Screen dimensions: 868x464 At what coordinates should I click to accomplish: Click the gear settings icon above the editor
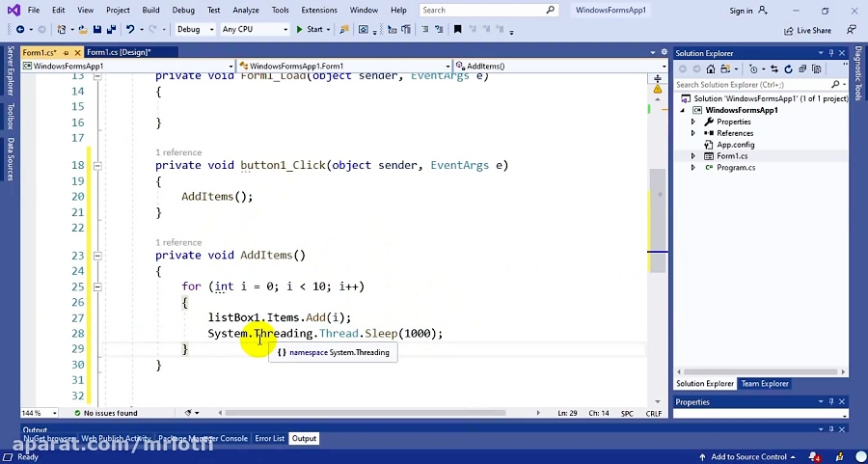(665, 52)
